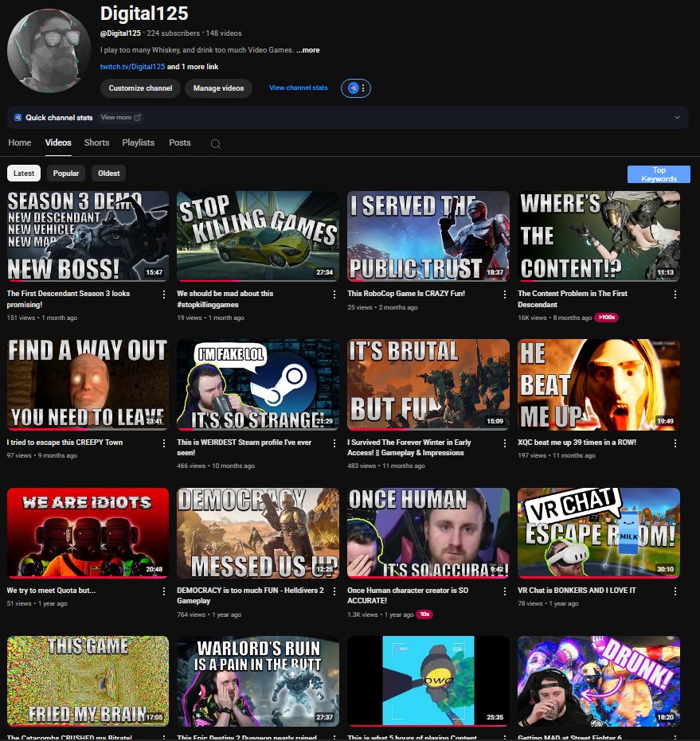The image size is (700, 741).
Task: Switch to the Shorts tab
Action: coord(96,142)
